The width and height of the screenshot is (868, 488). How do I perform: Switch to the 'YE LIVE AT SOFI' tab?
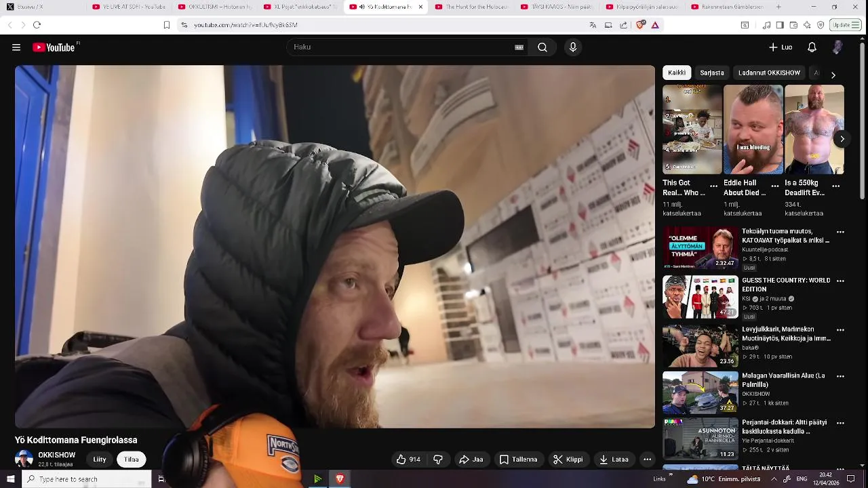pos(129,7)
